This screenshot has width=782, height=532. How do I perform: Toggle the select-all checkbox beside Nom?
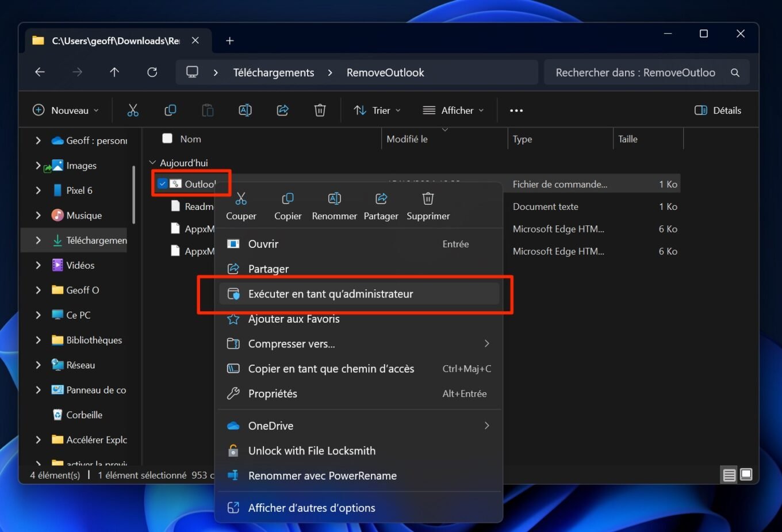(167, 139)
